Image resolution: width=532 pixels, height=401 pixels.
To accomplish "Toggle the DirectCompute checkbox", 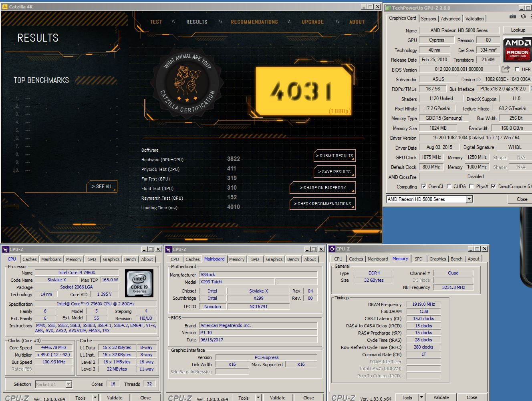I will point(494,186).
